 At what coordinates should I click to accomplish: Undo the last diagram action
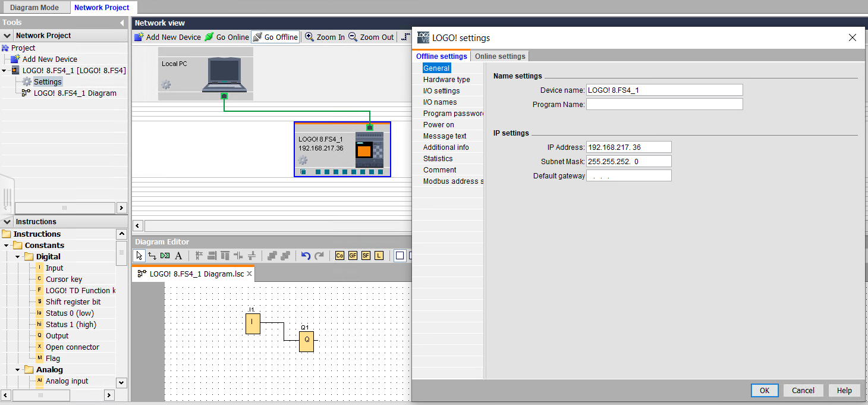click(306, 256)
